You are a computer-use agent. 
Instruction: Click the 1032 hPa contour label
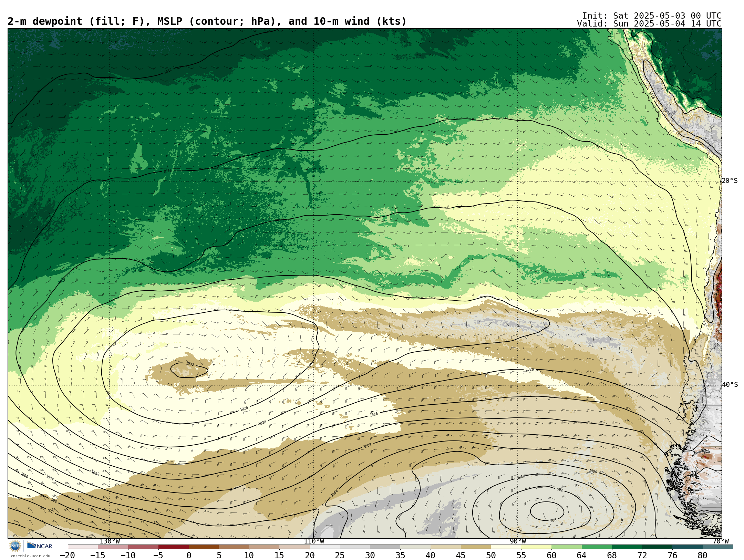pos(190,364)
